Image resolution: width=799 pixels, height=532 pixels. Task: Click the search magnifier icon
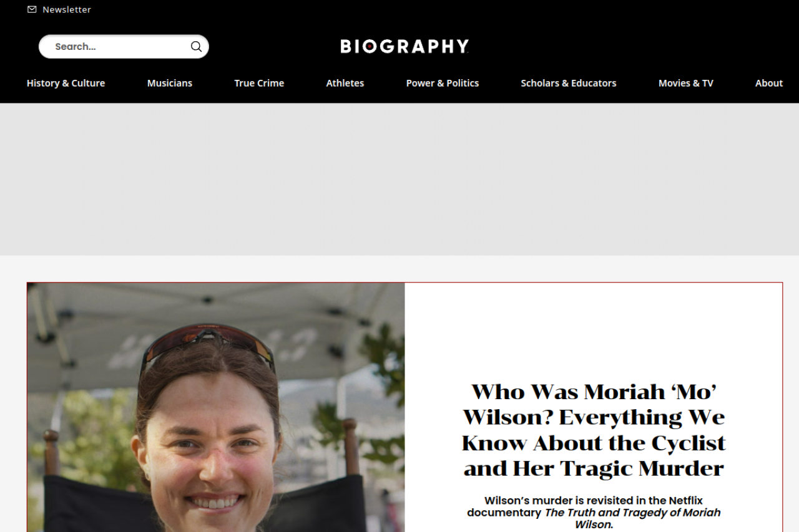pos(196,47)
